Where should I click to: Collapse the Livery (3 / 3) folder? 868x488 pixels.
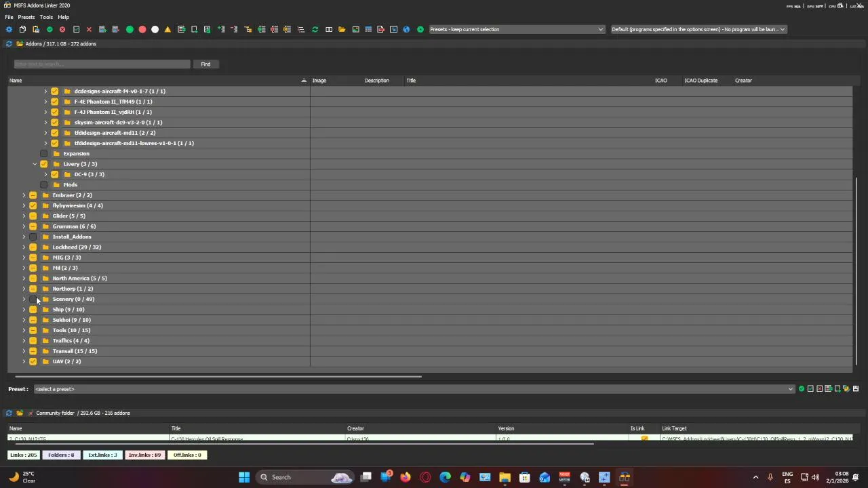tap(35, 164)
